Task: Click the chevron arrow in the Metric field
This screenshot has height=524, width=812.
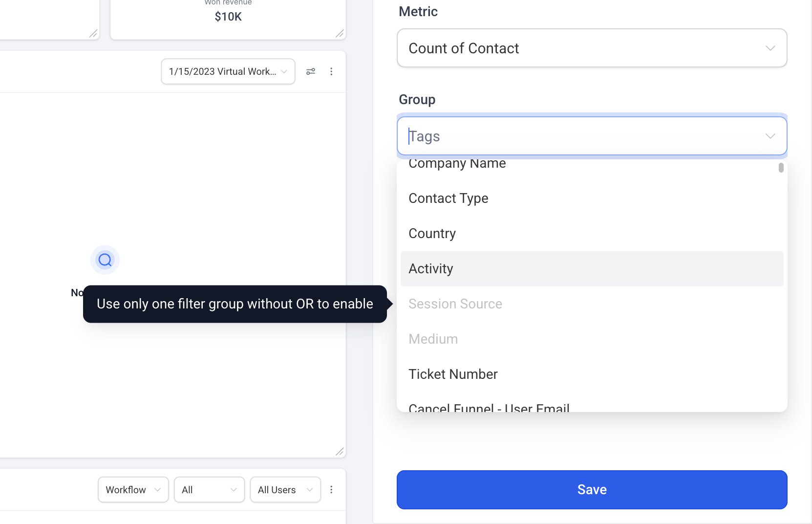Action: 770,48
